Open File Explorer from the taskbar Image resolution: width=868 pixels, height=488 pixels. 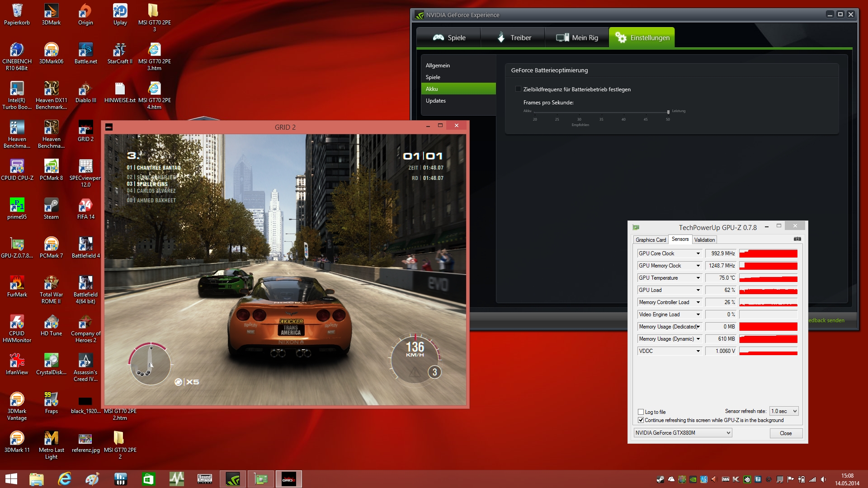tap(37, 479)
